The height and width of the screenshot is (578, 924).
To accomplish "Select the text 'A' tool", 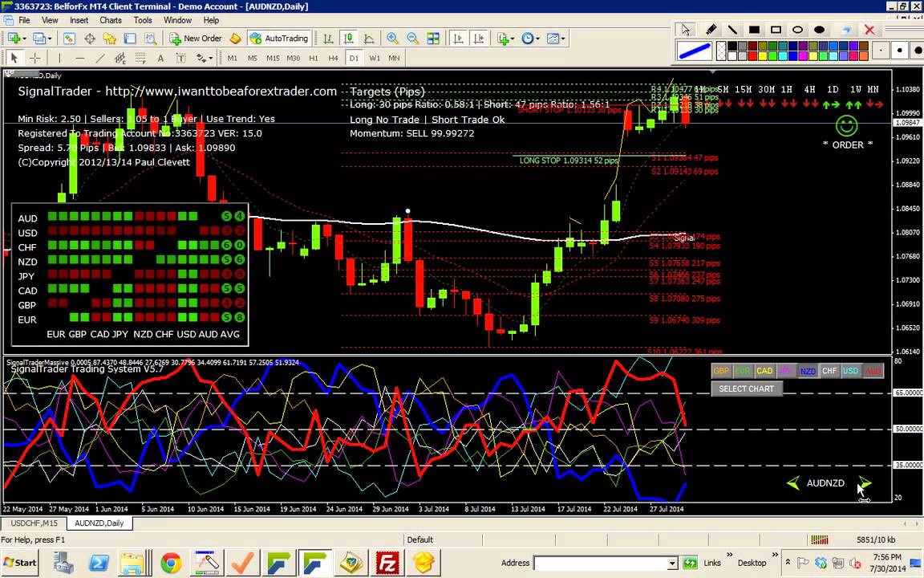I will coord(160,58).
